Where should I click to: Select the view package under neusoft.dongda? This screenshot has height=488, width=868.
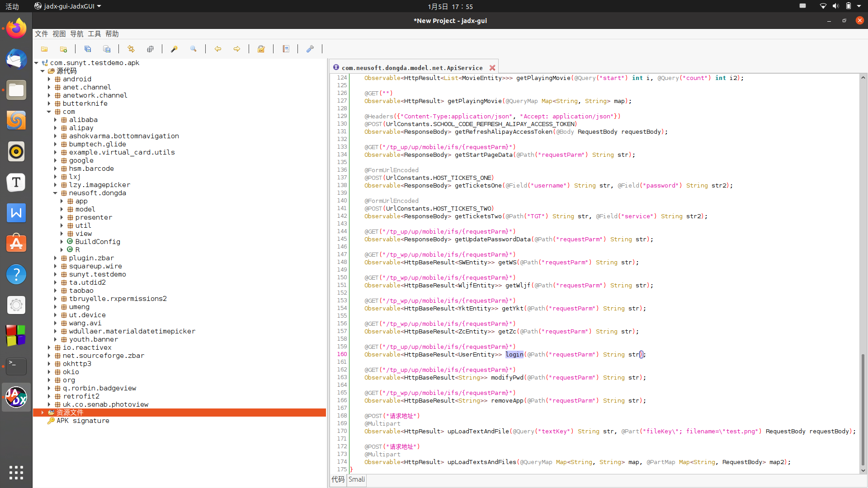tap(84, 234)
